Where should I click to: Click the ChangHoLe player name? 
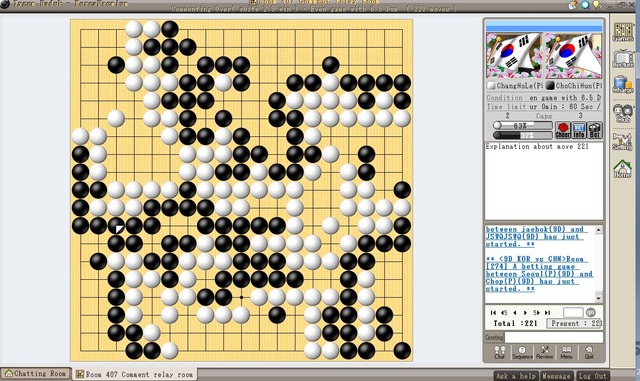pos(520,86)
